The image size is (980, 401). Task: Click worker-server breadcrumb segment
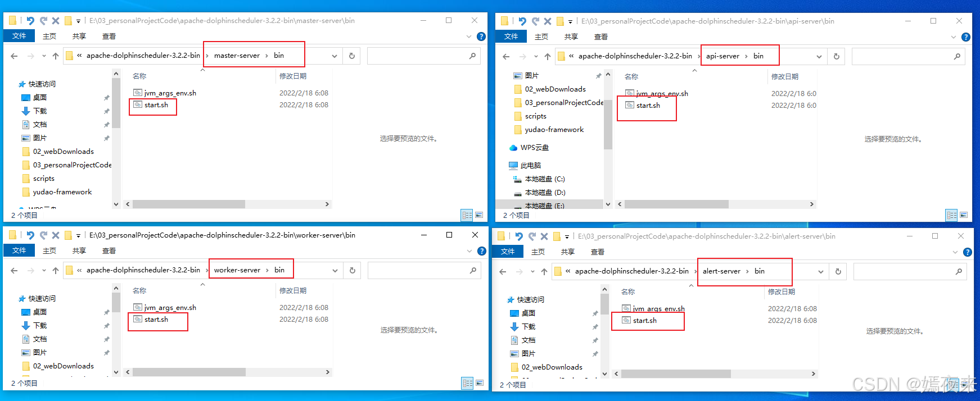tap(237, 270)
